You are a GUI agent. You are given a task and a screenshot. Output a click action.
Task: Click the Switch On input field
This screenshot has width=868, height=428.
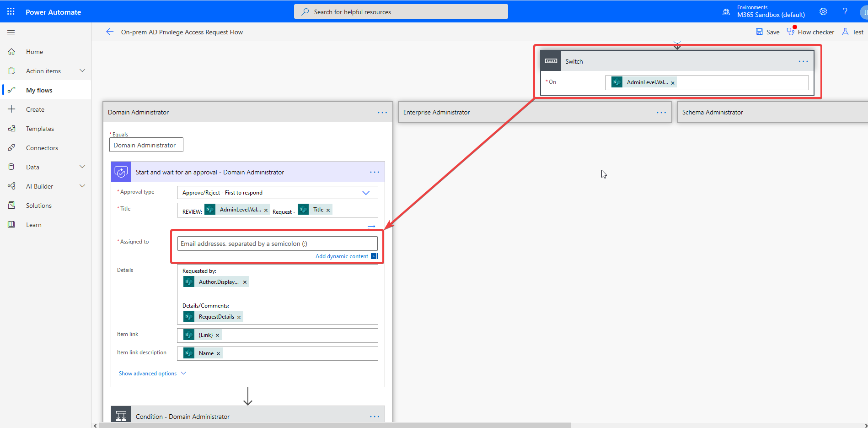707,82
